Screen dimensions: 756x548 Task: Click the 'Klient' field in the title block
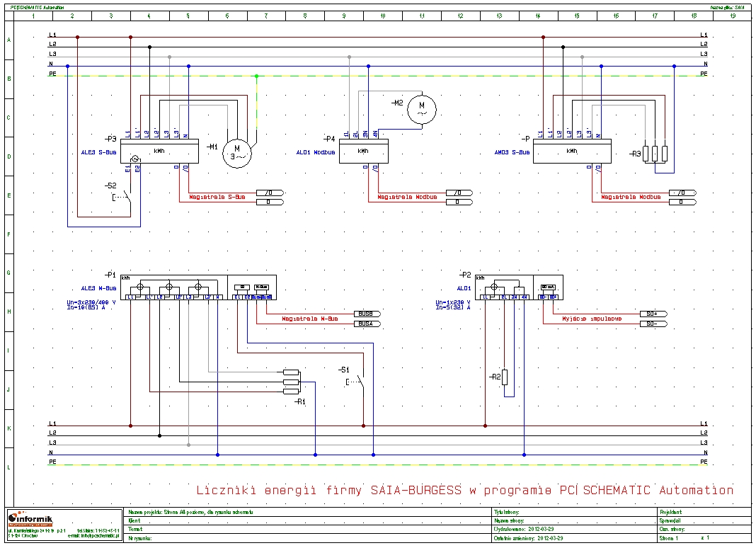tap(308, 520)
